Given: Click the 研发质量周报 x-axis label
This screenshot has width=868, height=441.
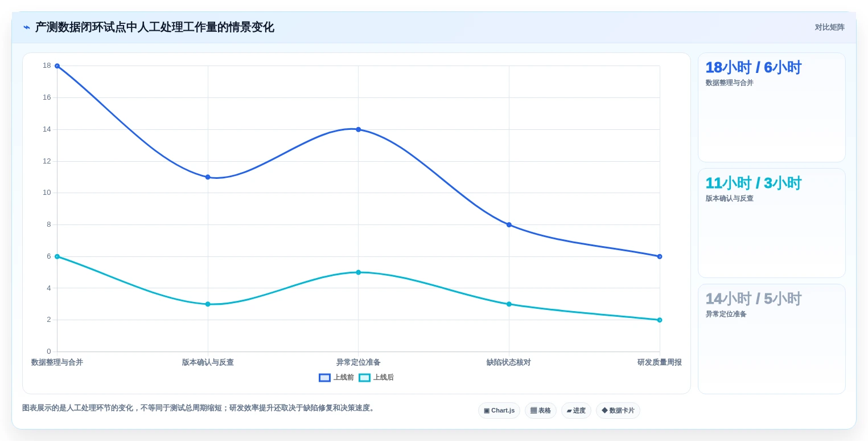Looking at the screenshot, I should point(660,362).
